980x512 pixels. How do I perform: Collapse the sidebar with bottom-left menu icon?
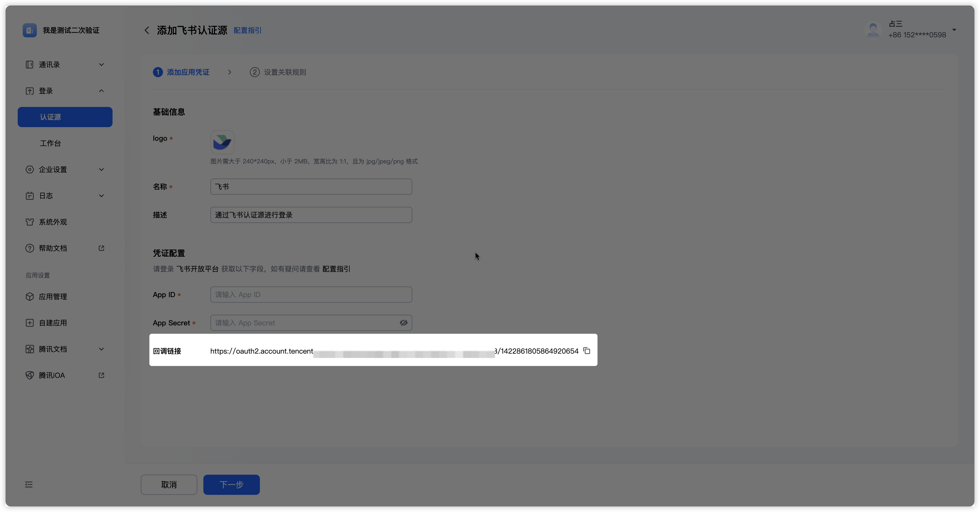point(29,485)
